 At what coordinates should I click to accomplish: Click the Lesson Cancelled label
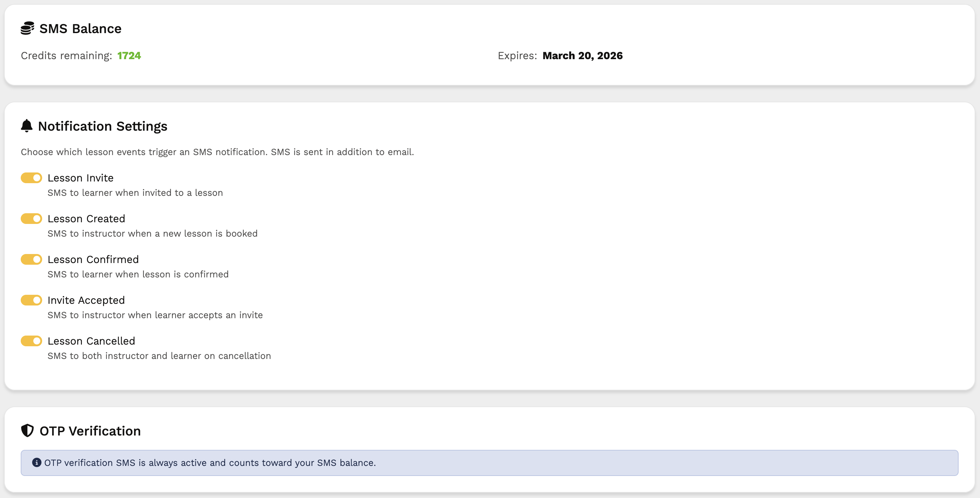tap(91, 341)
